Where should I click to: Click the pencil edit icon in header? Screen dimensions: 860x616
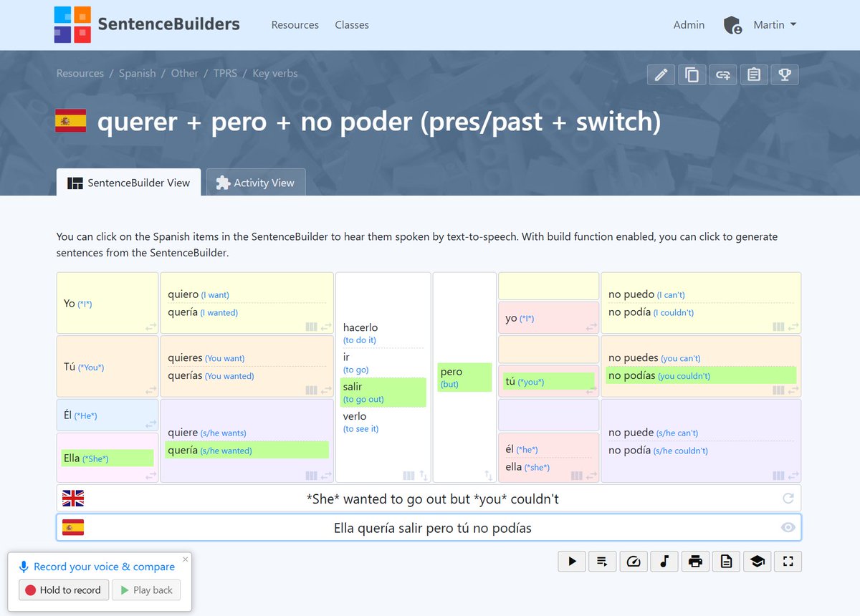click(661, 74)
